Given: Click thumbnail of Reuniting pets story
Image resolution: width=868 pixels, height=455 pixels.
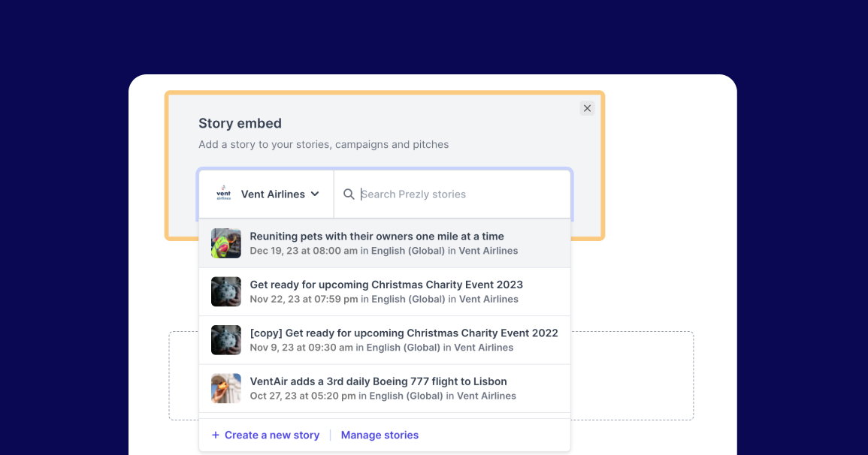Looking at the screenshot, I should pos(226,243).
